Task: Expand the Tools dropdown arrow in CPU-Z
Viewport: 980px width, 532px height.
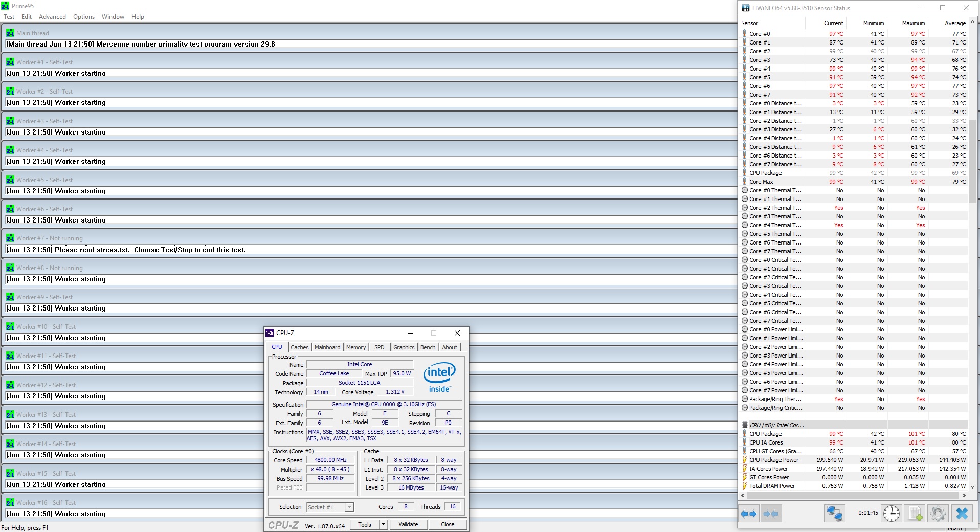Action: [x=383, y=524]
